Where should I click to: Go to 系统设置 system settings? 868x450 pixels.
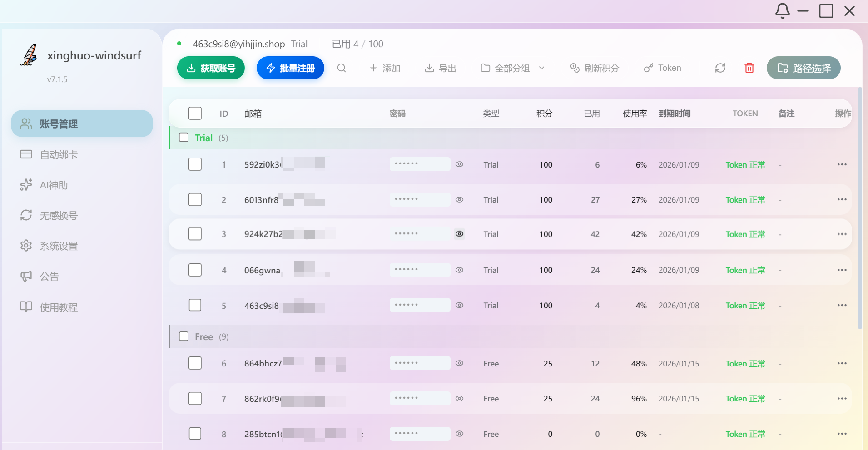59,246
